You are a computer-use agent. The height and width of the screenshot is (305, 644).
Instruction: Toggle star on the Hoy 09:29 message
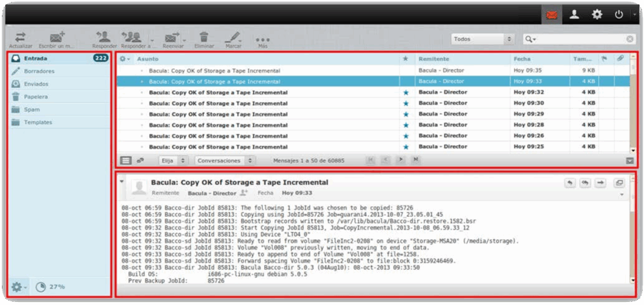click(x=406, y=114)
